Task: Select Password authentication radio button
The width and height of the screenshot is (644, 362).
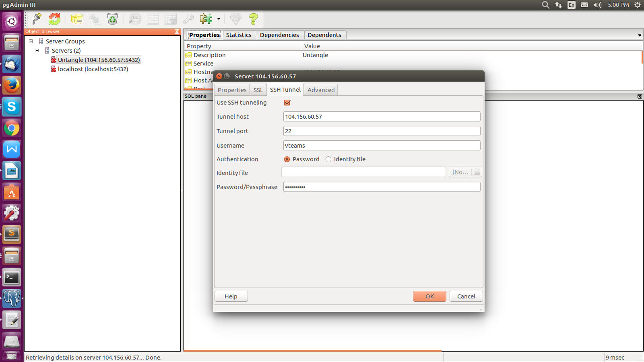Action: [287, 159]
